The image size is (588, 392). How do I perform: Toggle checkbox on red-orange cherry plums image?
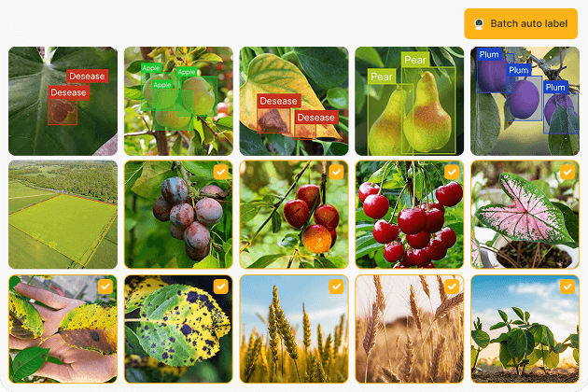[x=336, y=172]
